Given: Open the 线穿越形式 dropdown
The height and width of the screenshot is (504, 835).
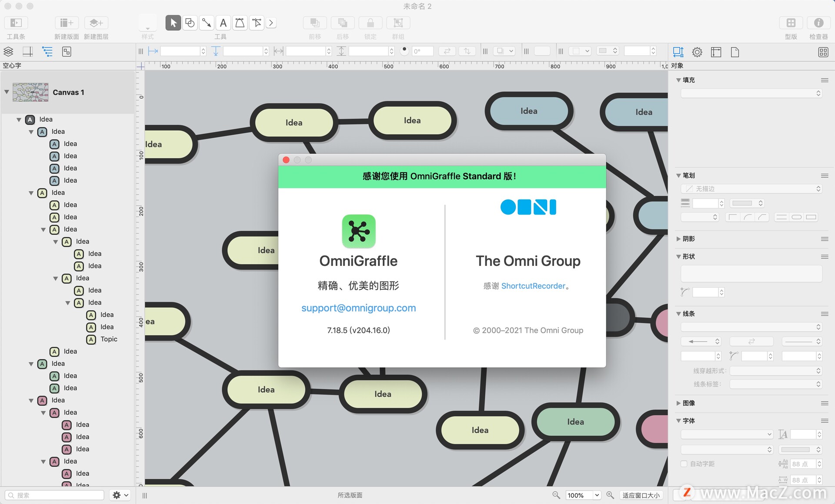Looking at the screenshot, I should (x=776, y=371).
